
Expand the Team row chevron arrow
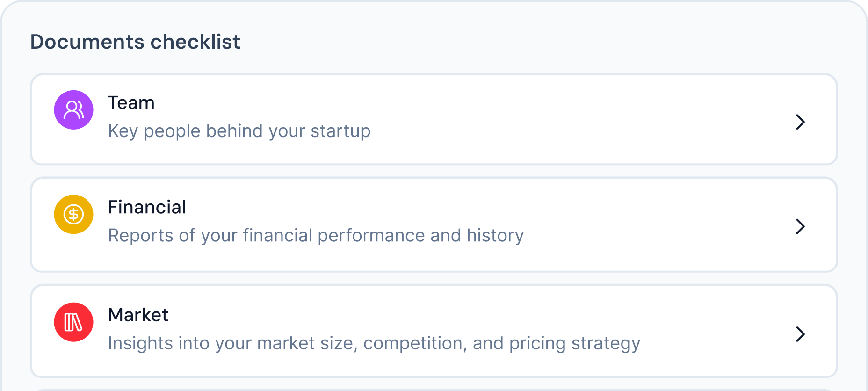tap(800, 122)
